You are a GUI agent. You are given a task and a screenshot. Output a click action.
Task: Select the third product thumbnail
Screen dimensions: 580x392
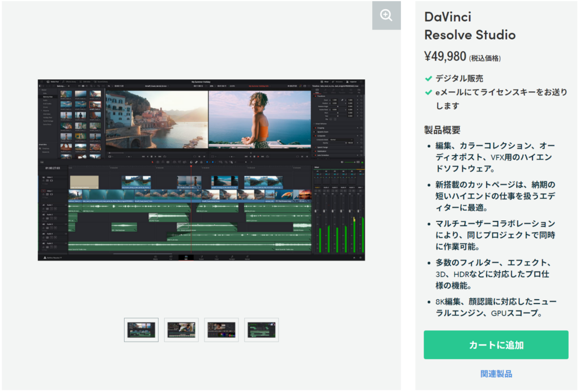click(x=221, y=330)
